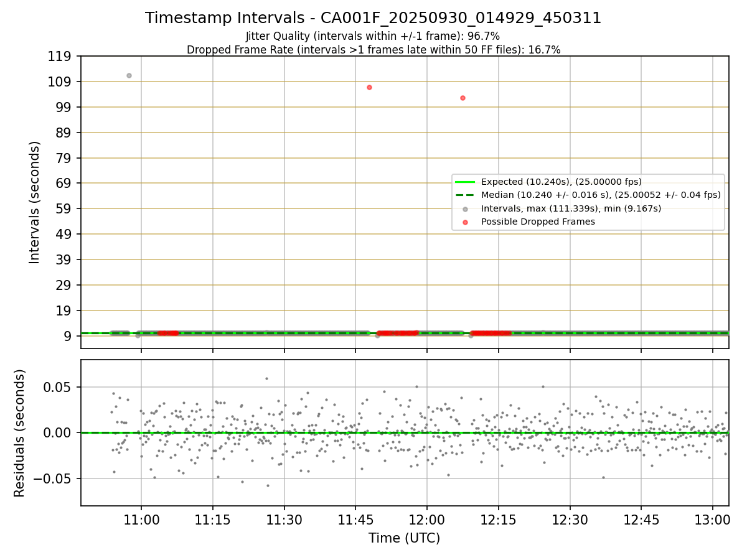Click the red dot marker in legend
The width and height of the screenshot is (747, 560).
[466, 222]
